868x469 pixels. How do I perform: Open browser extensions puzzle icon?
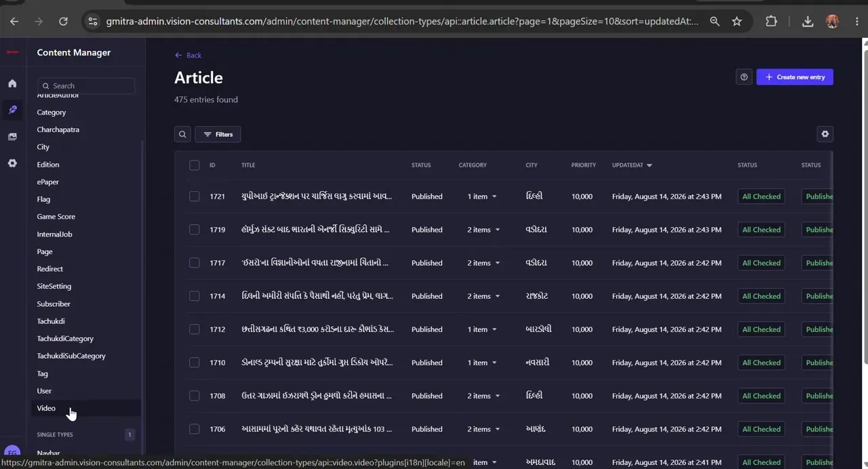[771, 22]
